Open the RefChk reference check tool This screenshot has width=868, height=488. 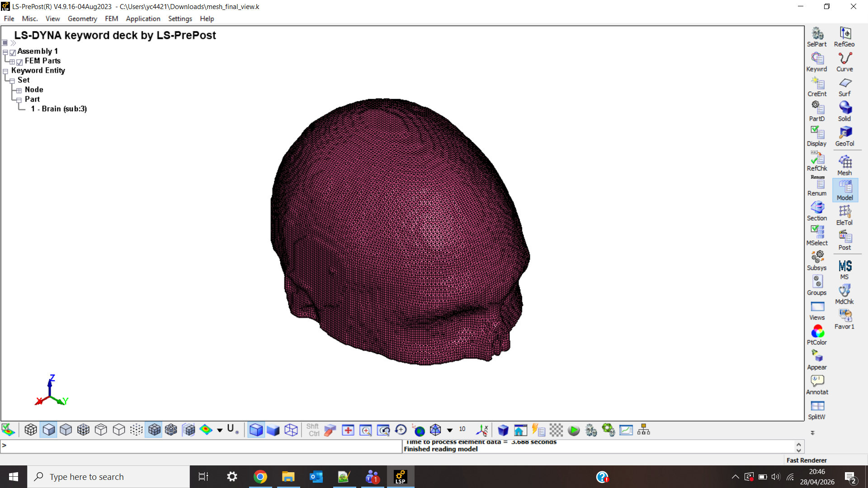(817, 161)
